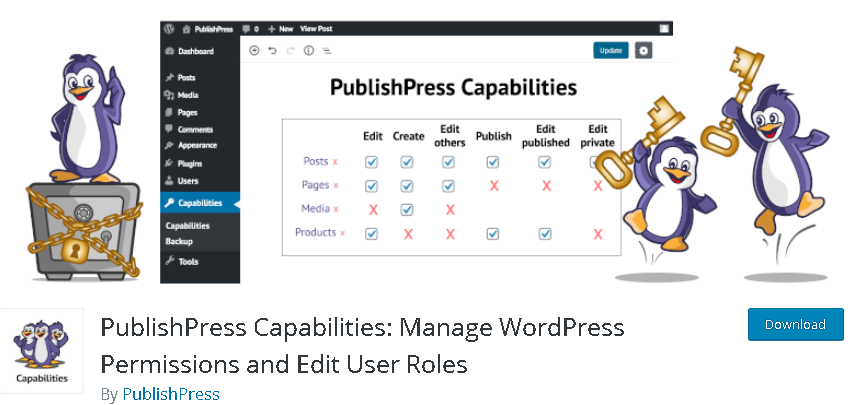Click the Products row label
The width and height of the screenshot is (852, 405).
[316, 232]
